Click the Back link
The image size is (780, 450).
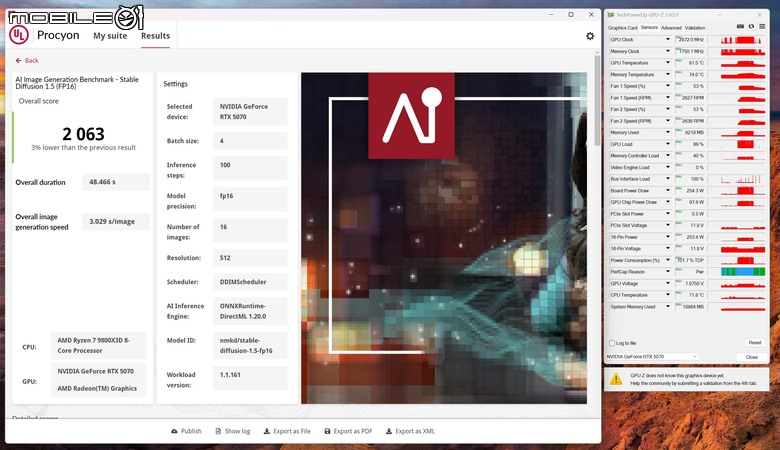coord(27,61)
